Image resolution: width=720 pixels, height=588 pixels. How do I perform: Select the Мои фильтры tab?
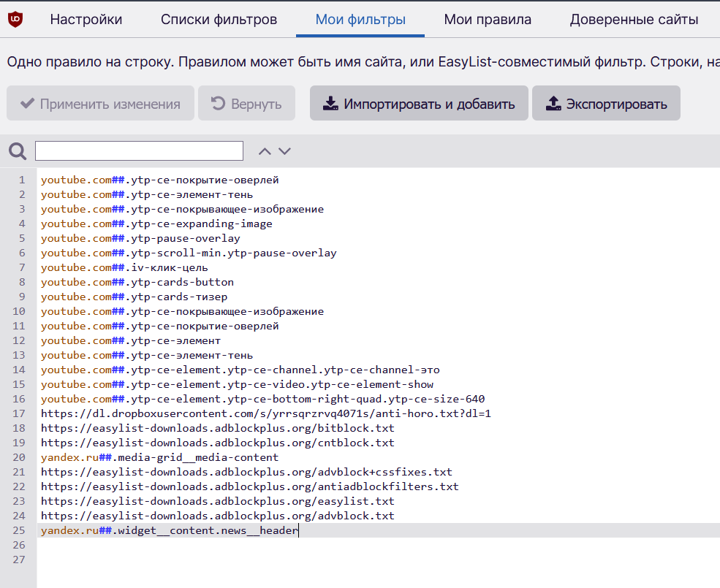(x=360, y=19)
